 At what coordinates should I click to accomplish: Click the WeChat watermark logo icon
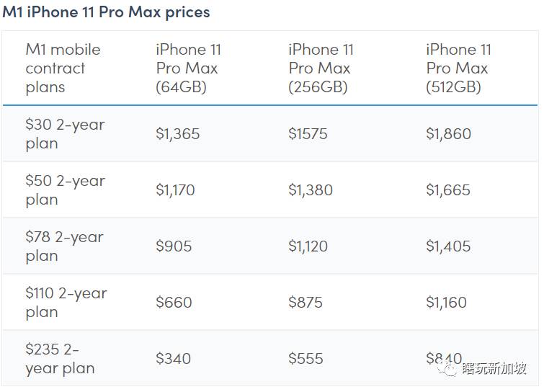450,369
